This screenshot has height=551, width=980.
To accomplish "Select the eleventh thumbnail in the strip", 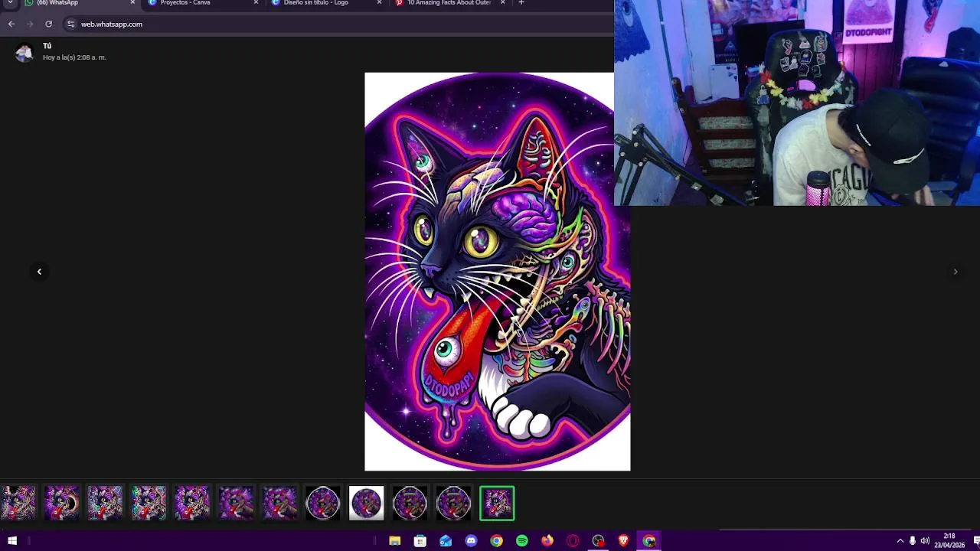I will coord(453,504).
